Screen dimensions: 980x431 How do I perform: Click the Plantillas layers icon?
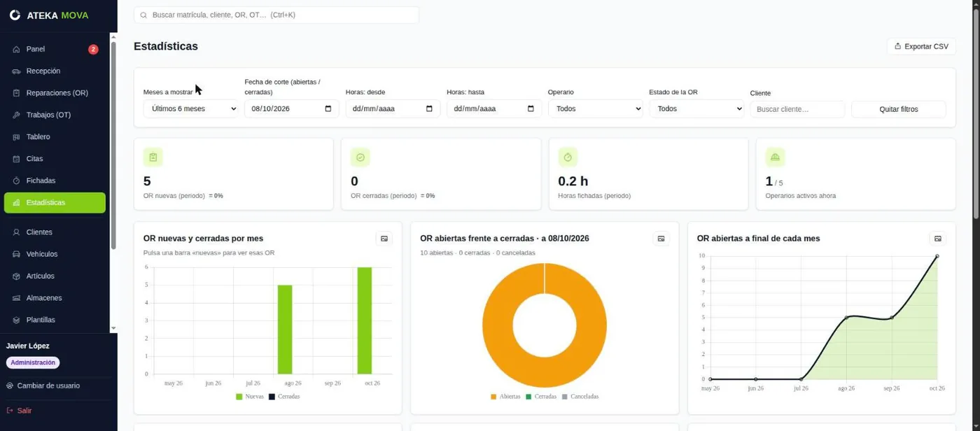tap(16, 320)
